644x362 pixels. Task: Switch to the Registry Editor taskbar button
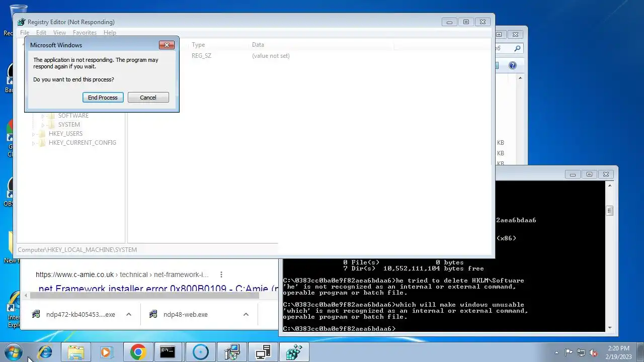(294, 352)
